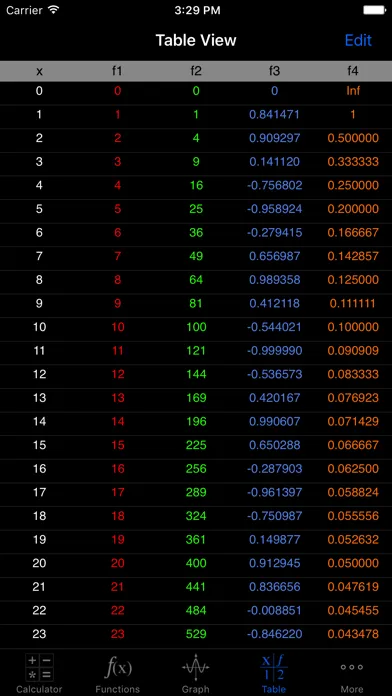Screen dimensions: 392x696
Task: Tap the f4 value 0.250000
Action: click(x=353, y=185)
